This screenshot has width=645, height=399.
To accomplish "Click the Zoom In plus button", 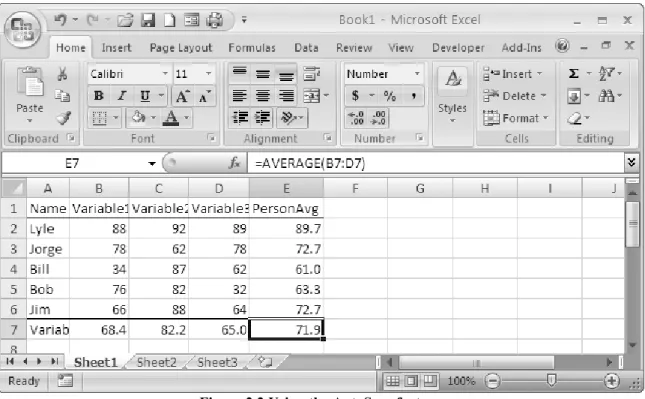I will [x=611, y=380].
